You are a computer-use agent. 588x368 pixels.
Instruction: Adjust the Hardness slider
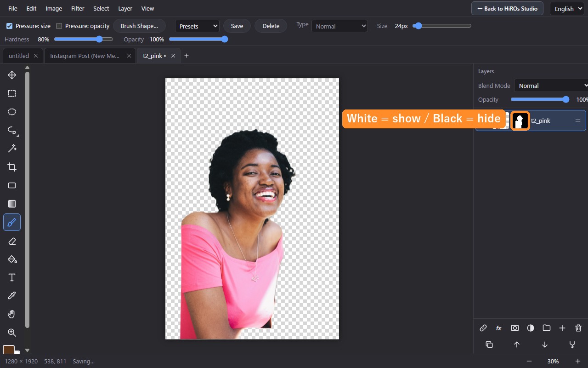point(84,40)
